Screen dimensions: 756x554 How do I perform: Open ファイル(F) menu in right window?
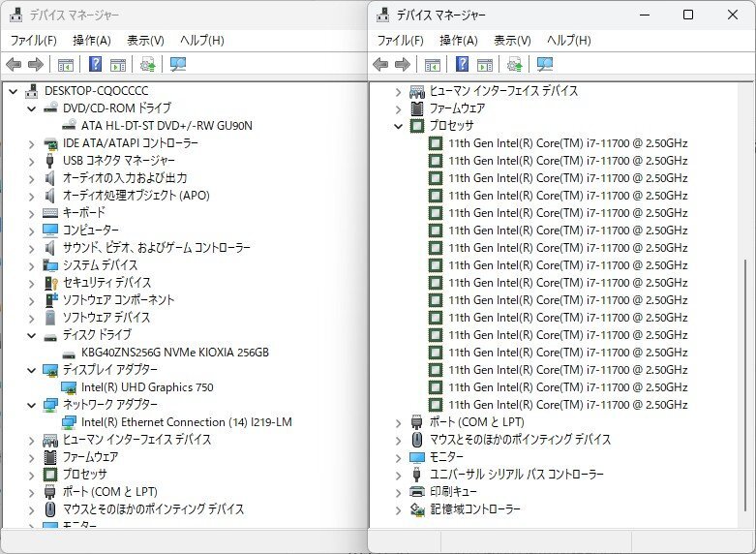[x=400, y=40]
